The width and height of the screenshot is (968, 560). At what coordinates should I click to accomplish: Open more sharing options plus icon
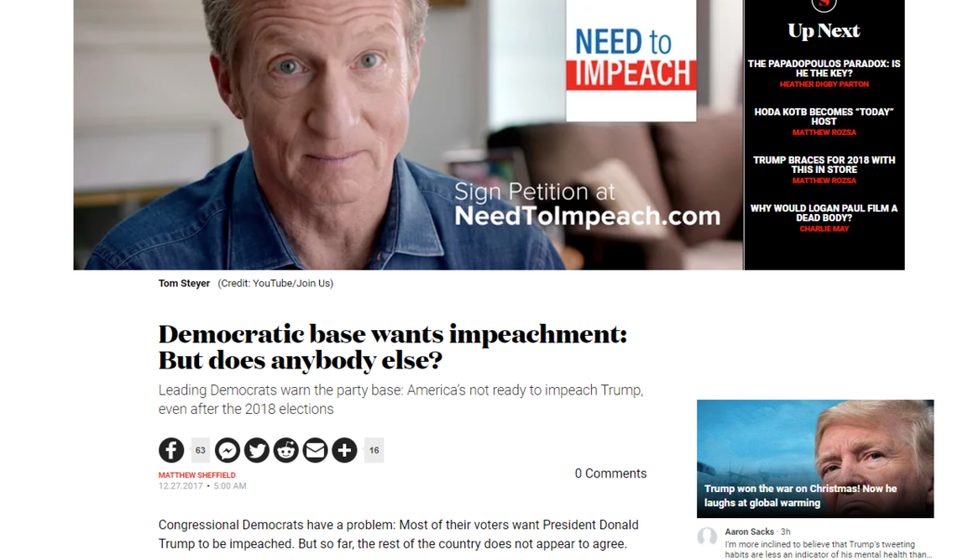[344, 450]
